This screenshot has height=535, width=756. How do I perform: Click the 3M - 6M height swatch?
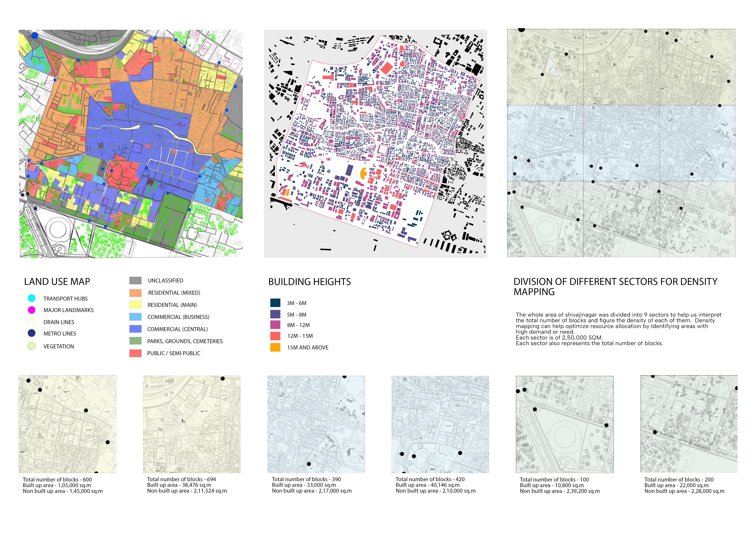pos(275,303)
